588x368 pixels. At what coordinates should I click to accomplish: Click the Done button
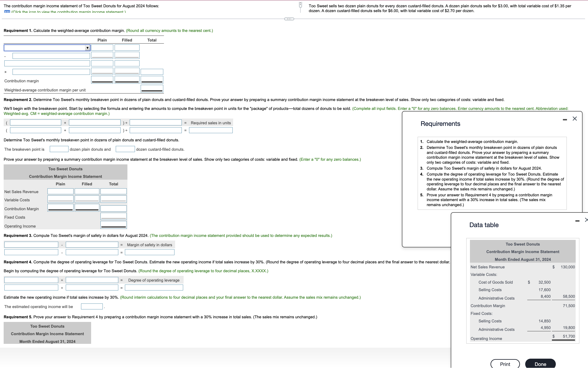540,364
